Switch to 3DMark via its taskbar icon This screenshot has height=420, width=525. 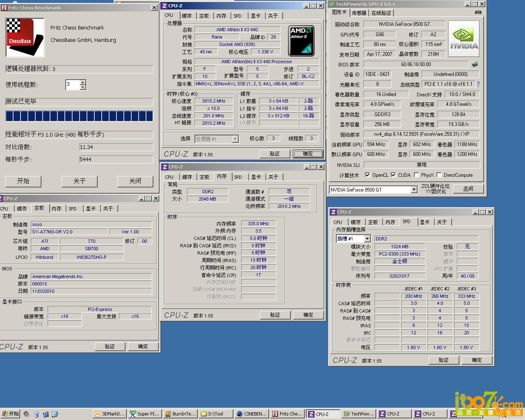pyautogui.click(x=109, y=414)
